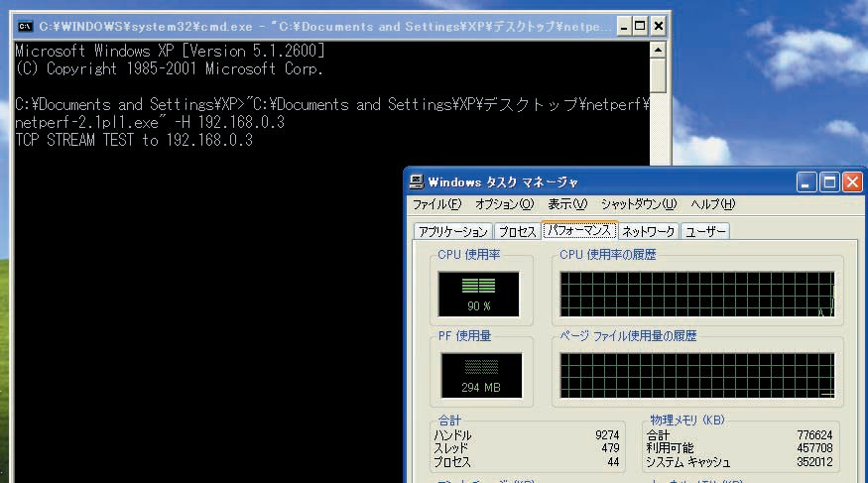Image resolution: width=868 pixels, height=483 pixels.
Task: Click the スレッド label
Action: 450,448
